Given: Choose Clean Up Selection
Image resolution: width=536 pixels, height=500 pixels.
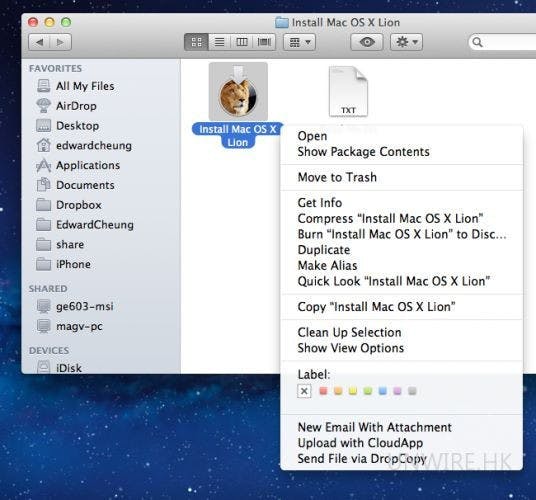Looking at the screenshot, I should [x=402, y=332].
